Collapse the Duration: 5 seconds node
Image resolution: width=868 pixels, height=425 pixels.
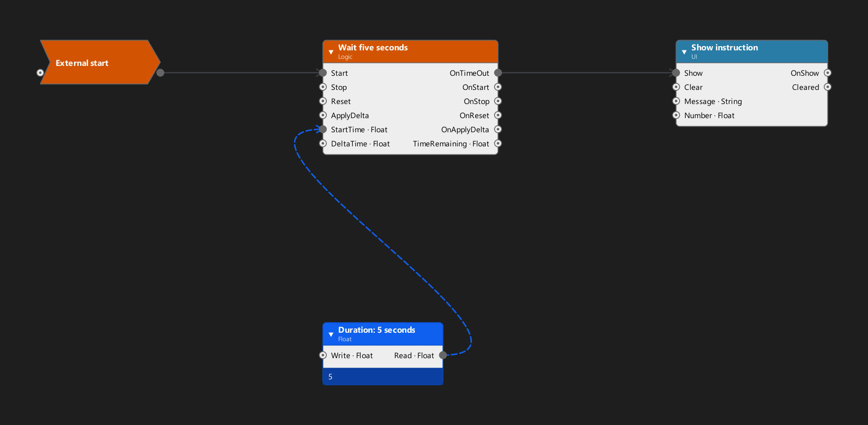pos(331,334)
